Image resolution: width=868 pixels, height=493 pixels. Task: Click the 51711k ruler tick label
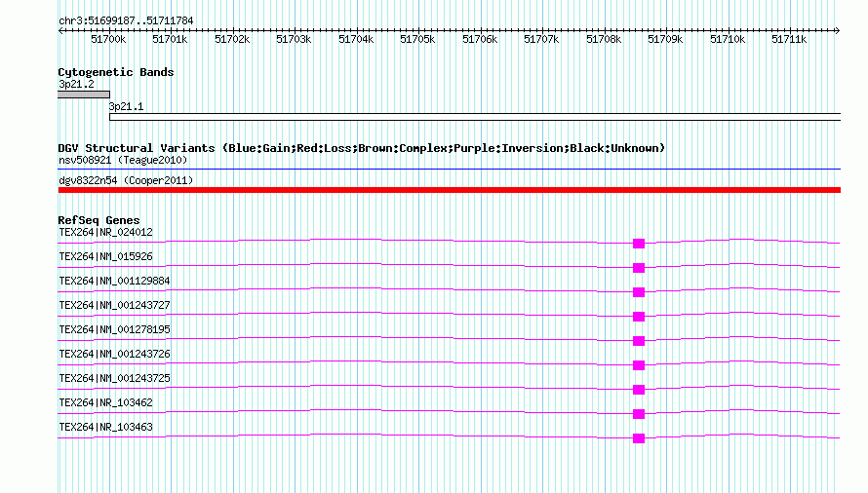789,39
